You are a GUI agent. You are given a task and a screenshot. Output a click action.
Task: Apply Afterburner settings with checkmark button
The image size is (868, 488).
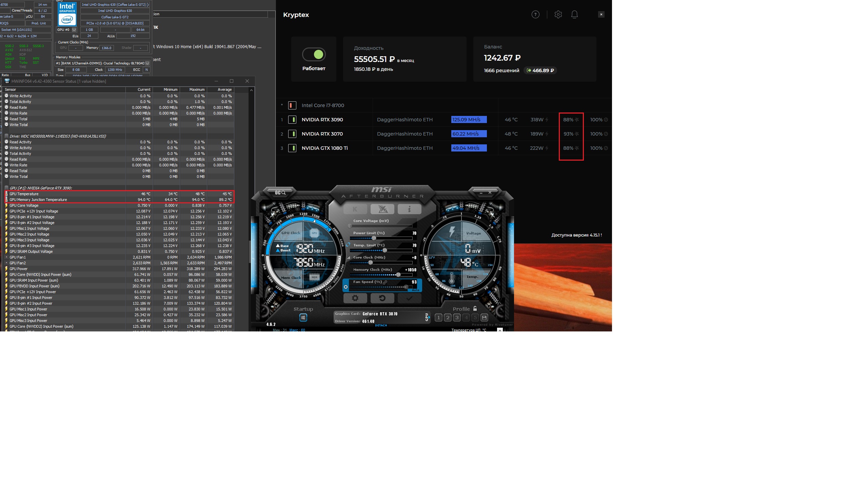click(409, 298)
